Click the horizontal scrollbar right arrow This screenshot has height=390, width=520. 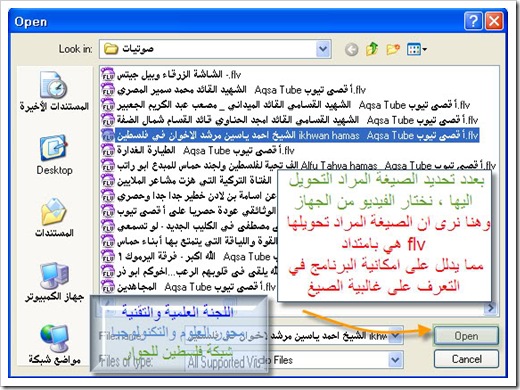point(491,308)
